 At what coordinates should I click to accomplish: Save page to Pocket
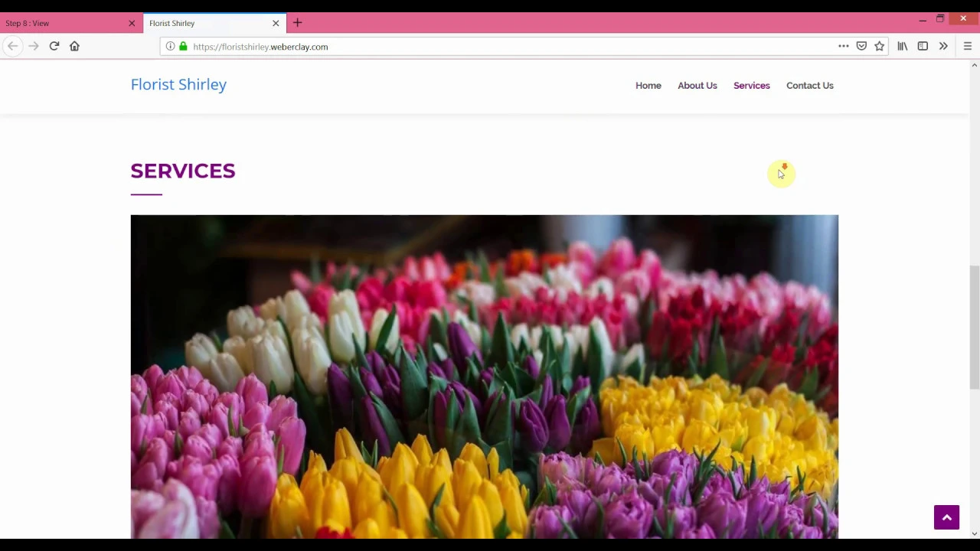861,47
